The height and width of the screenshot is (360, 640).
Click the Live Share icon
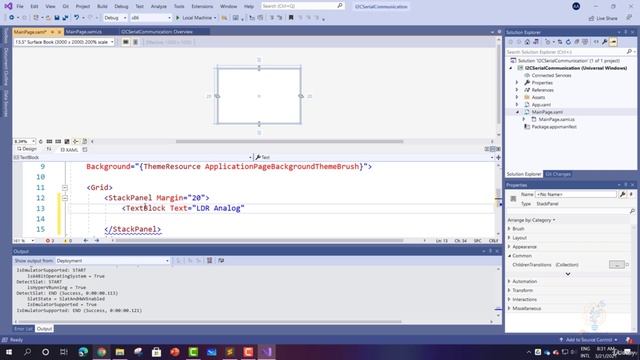[x=591, y=18]
